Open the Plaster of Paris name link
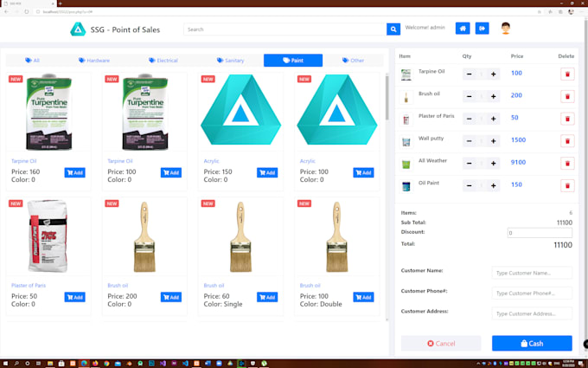Image resolution: width=588 pixels, height=368 pixels. tap(29, 286)
